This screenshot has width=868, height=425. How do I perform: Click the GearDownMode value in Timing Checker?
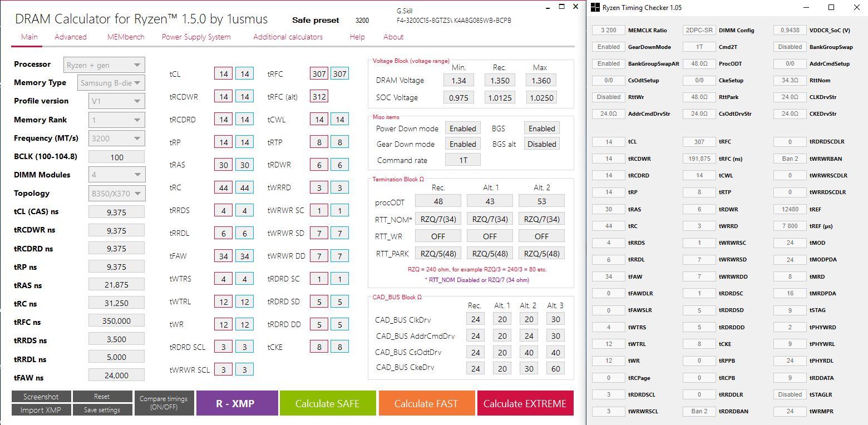tap(609, 47)
